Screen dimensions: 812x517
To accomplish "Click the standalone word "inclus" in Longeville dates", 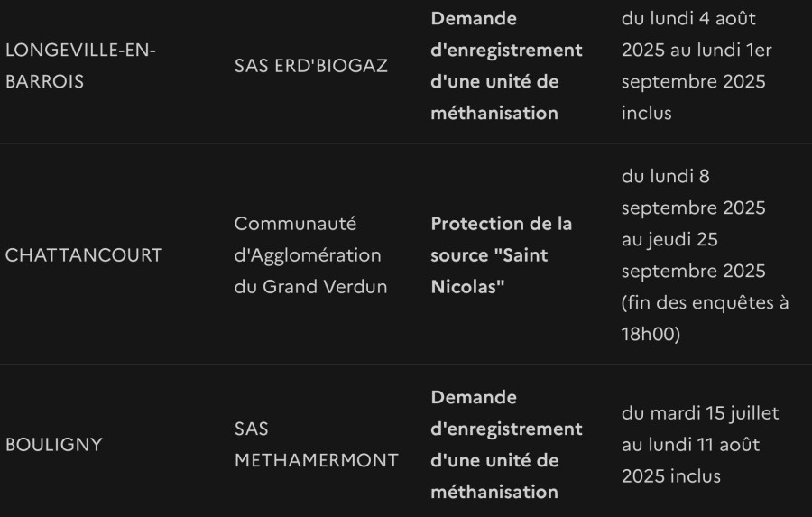I will (x=646, y=114).
